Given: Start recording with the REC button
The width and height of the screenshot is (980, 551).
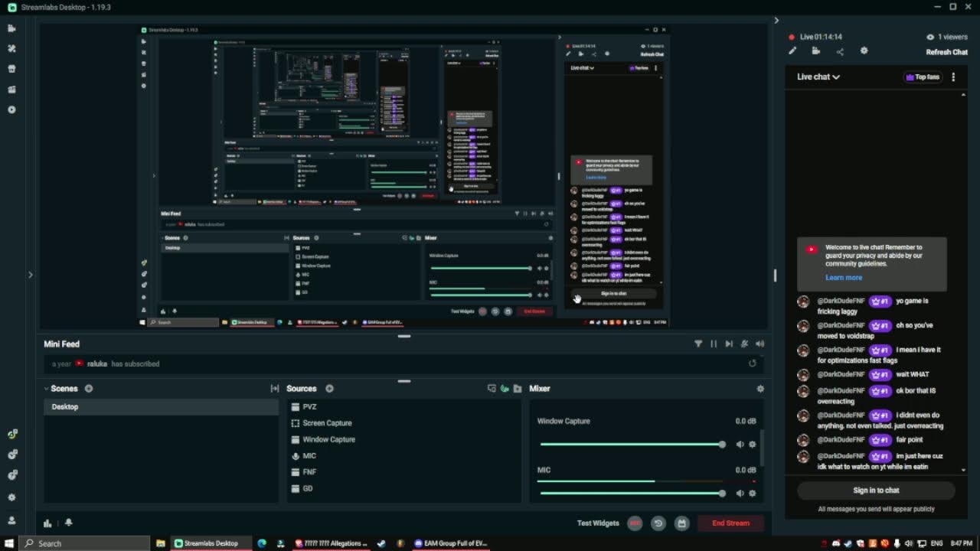Looking at the screenshot, I should (x=635, y=523).
